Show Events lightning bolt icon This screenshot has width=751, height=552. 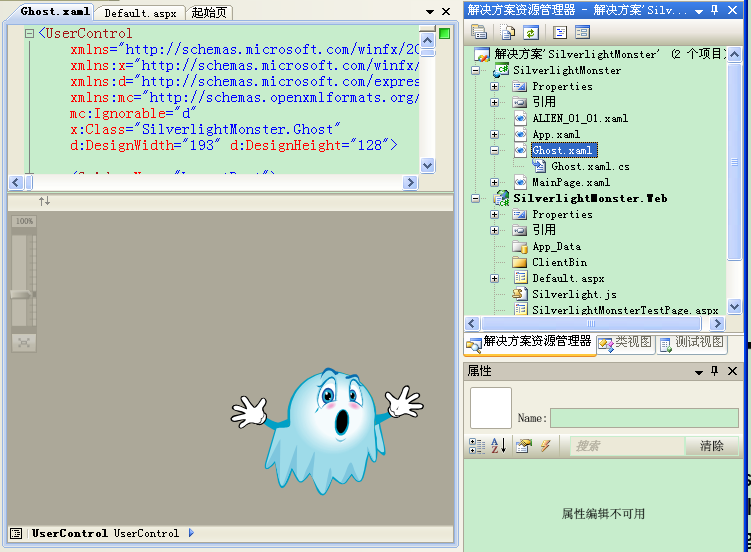[545, 446]
